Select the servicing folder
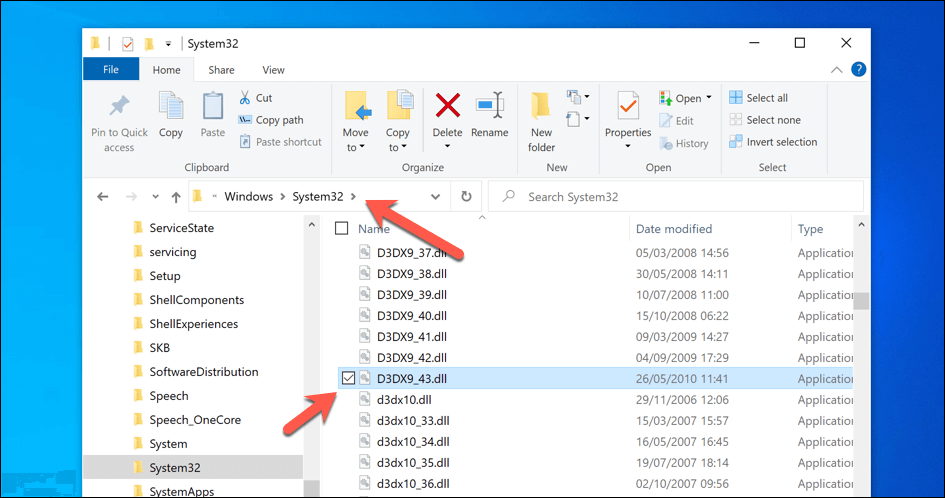The image size is (945, 498). (x=165, y=252)
